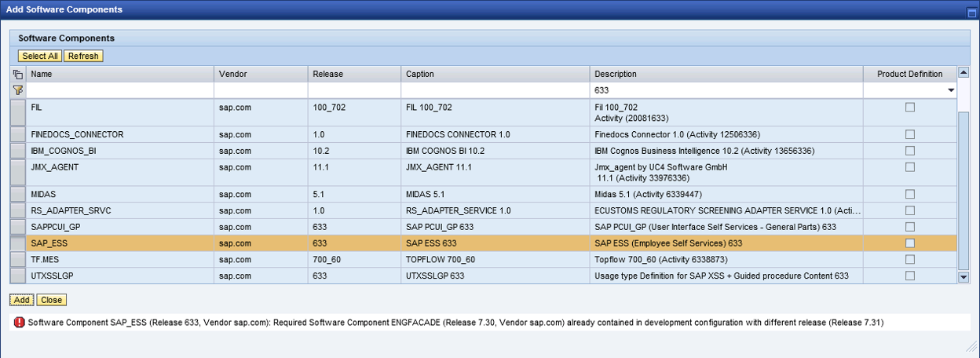980x358 pixels.
Task: Click the FINEDOCS_CONNECTOR name cell
Action: pyautogui.click(x=120, y=134)
